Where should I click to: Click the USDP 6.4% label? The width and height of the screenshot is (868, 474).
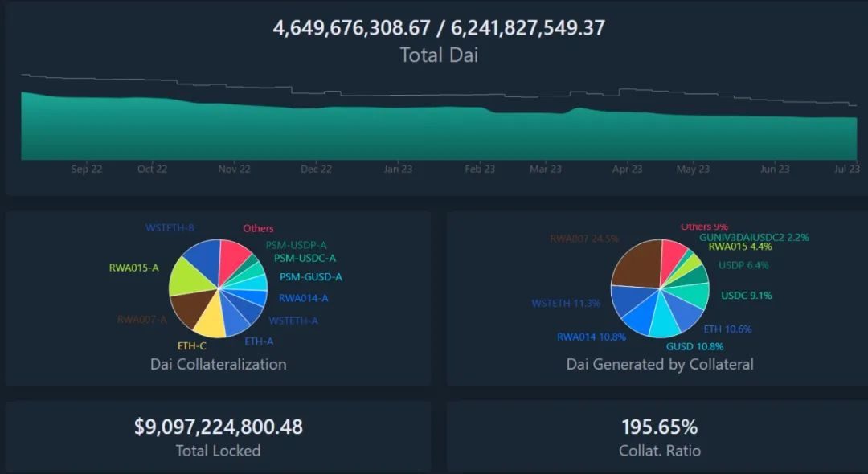point(743,265)
